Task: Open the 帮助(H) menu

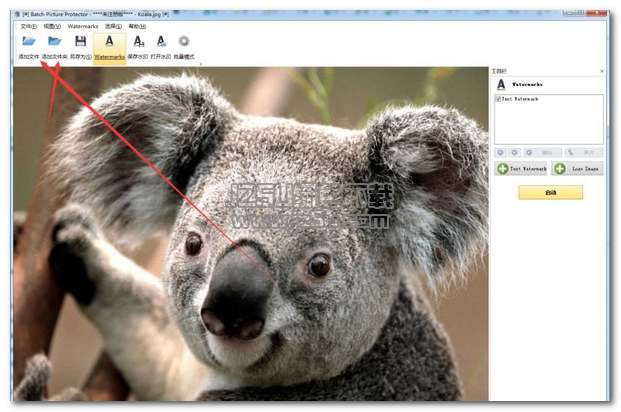Action: pyautogui.click(x=137, y=26)
